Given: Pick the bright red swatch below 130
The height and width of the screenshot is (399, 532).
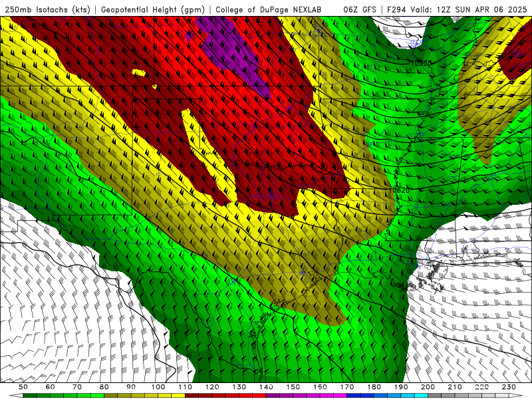Looking at the screenshot, I should (245, 395).
